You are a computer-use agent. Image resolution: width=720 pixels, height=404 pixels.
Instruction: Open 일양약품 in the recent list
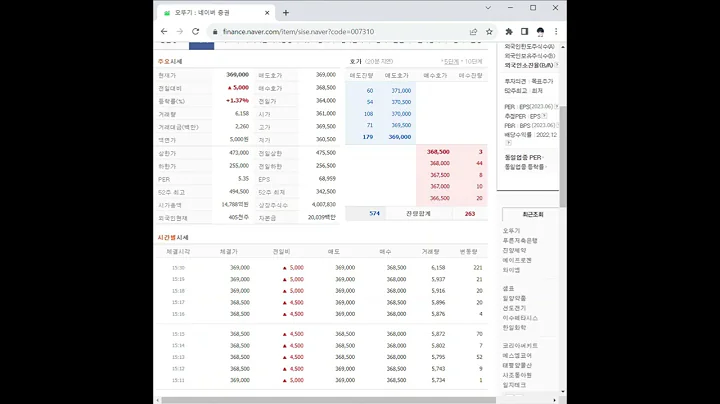pyautogui.click(x=514, y=298)
